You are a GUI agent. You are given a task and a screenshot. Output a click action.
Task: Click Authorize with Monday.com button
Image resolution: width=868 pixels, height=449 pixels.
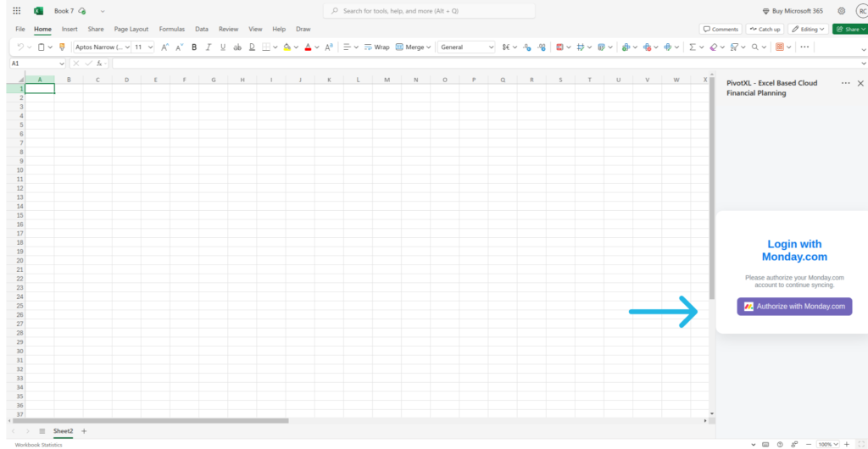pyautogui.click(x=794, y=307)
